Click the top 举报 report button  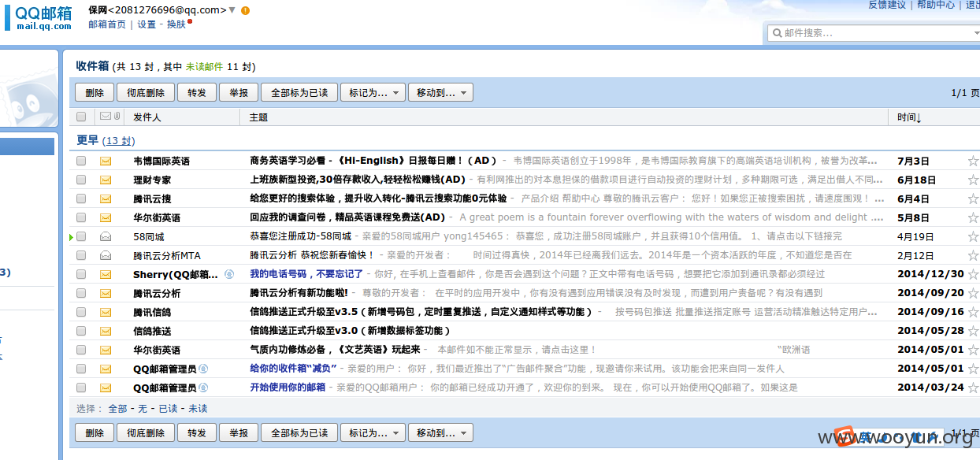pos(239,93)
